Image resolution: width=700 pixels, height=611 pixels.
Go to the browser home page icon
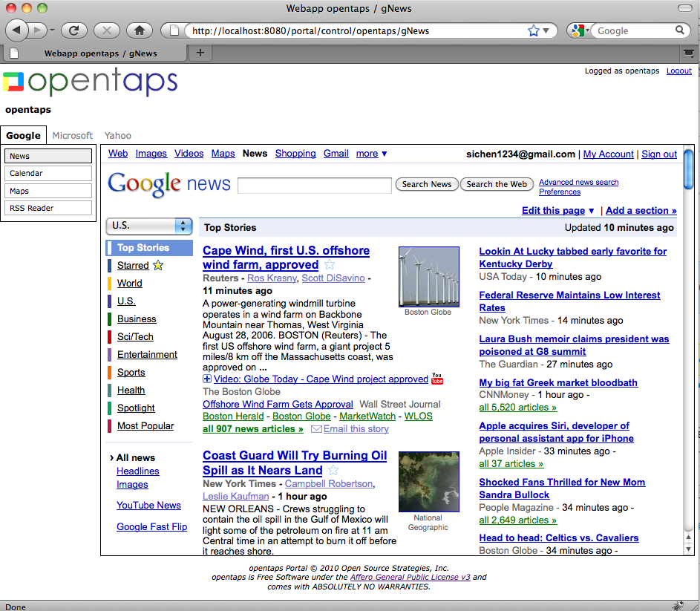click(x=140, y=30)
